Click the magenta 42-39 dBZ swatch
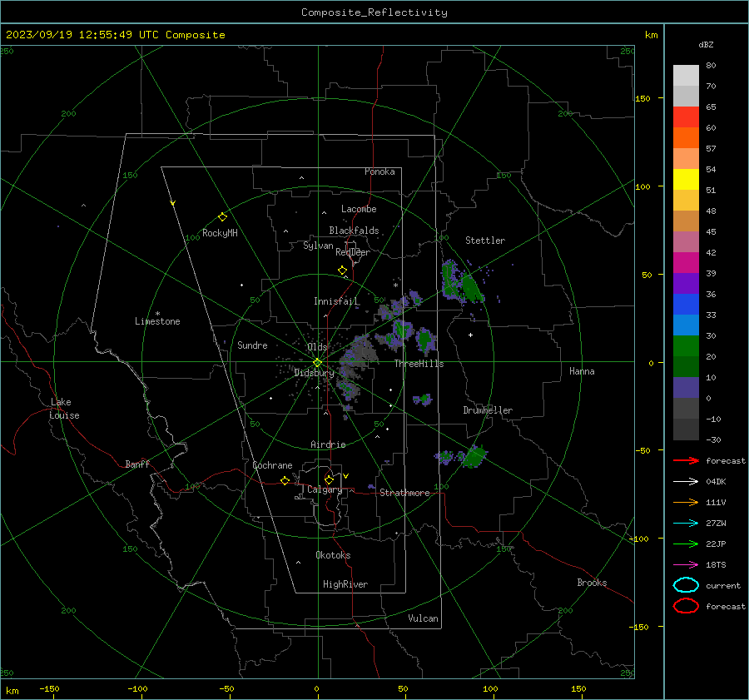Viewport: 749px width, 700px height. (x=686, y=263)
